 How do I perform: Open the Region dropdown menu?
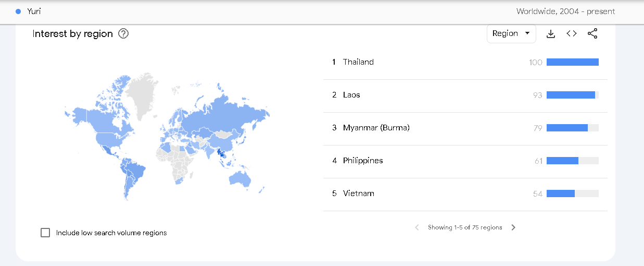click(x=511, y=33)
